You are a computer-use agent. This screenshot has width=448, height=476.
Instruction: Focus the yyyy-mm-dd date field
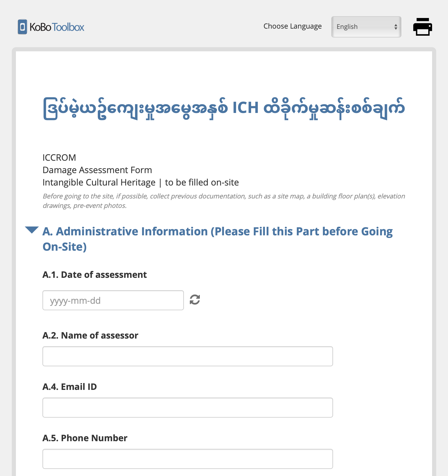(113, 300)
